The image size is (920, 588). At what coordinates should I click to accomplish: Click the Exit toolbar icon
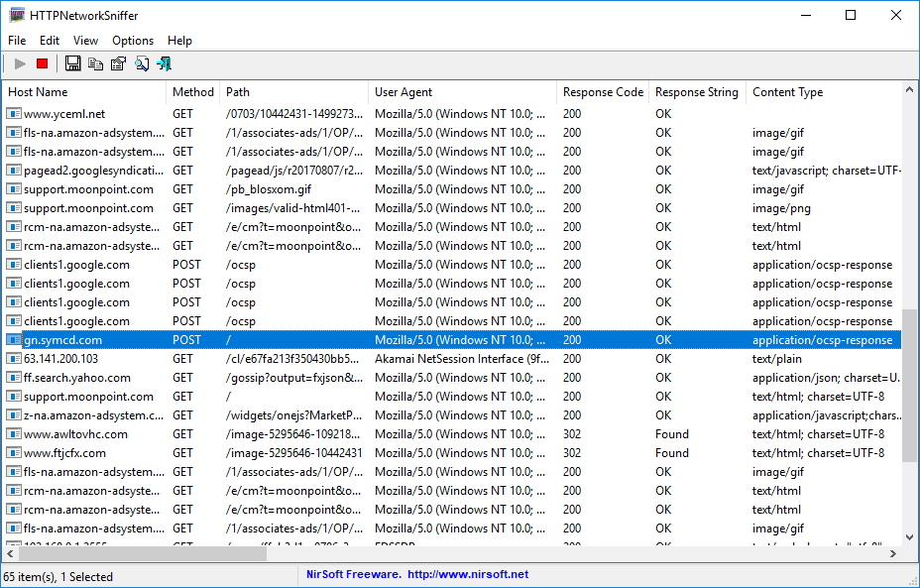click(165, 63)
